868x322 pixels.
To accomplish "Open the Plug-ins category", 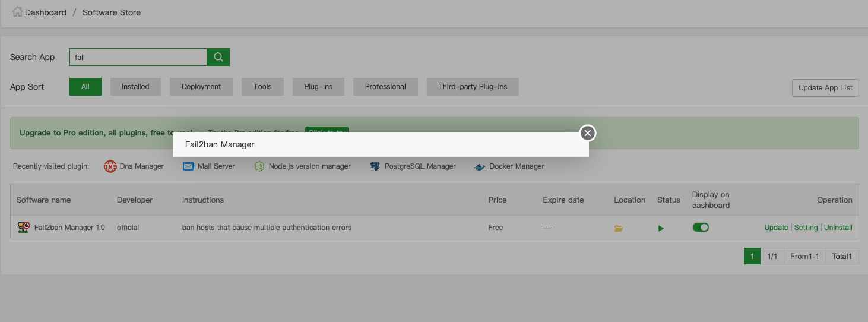I will click(318, 87).
